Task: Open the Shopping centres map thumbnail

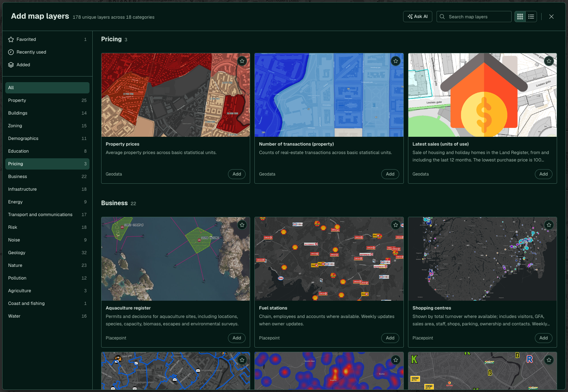Action: (x=482, y=259)
